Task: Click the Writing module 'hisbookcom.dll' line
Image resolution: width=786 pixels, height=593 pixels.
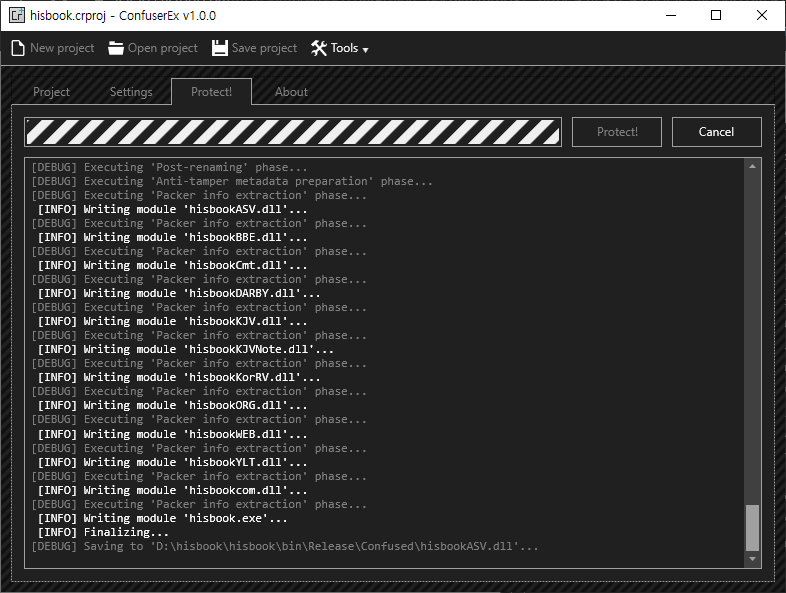Action: pos(172,491)
